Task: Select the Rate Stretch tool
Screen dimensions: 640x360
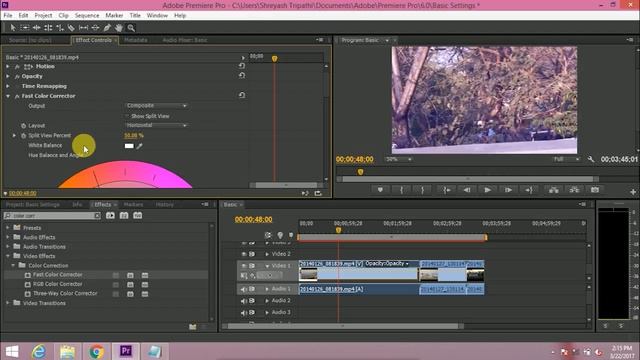Action: (60, 28)
